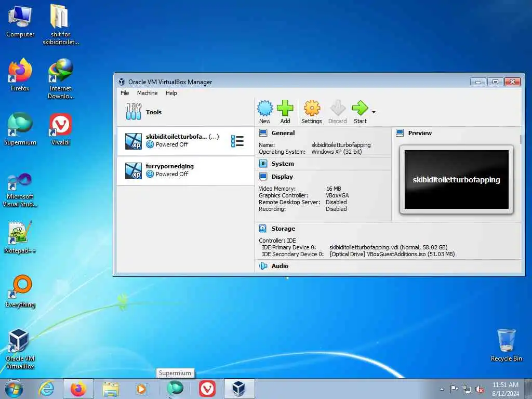Open the Machine menu

click(147, 93)
